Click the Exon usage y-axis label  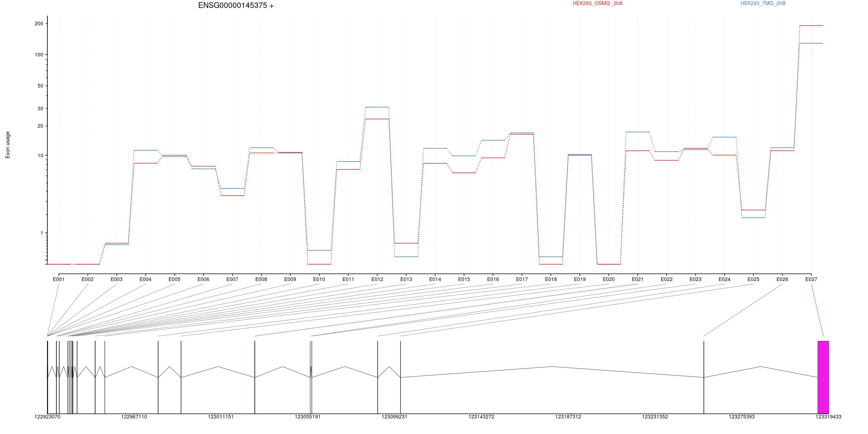(8, 145)
